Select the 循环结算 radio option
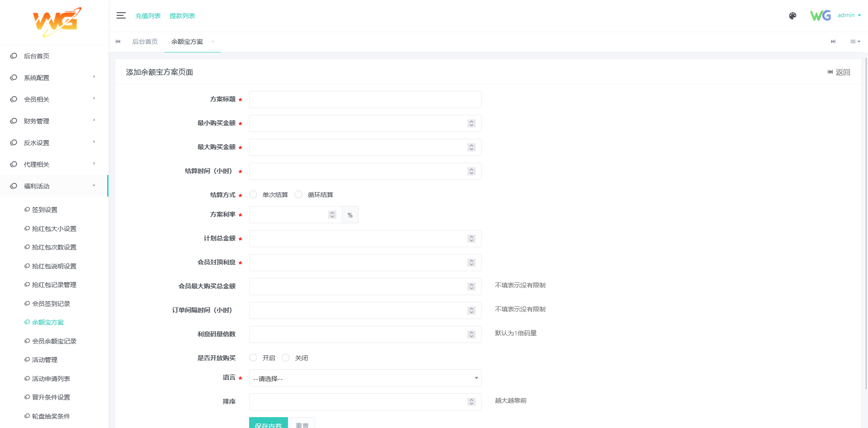Viewport: 868px width, 428px height. point(298,194)
